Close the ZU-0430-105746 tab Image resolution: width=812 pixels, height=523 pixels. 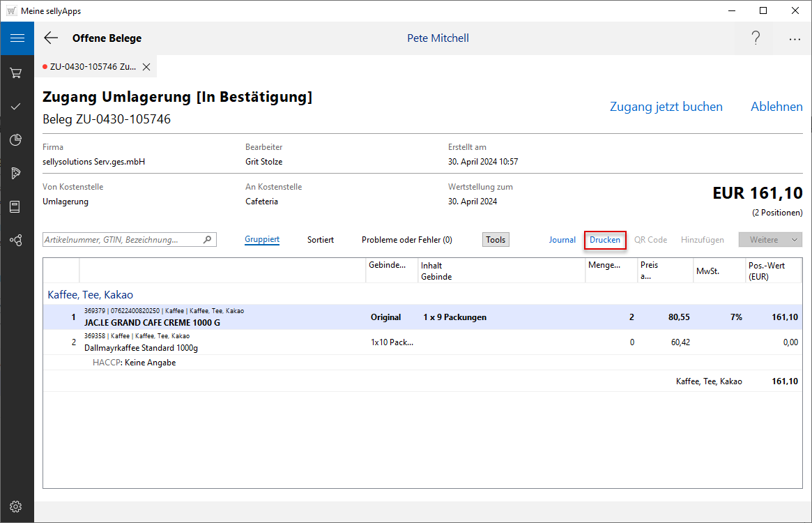click(x=146, y=67)
